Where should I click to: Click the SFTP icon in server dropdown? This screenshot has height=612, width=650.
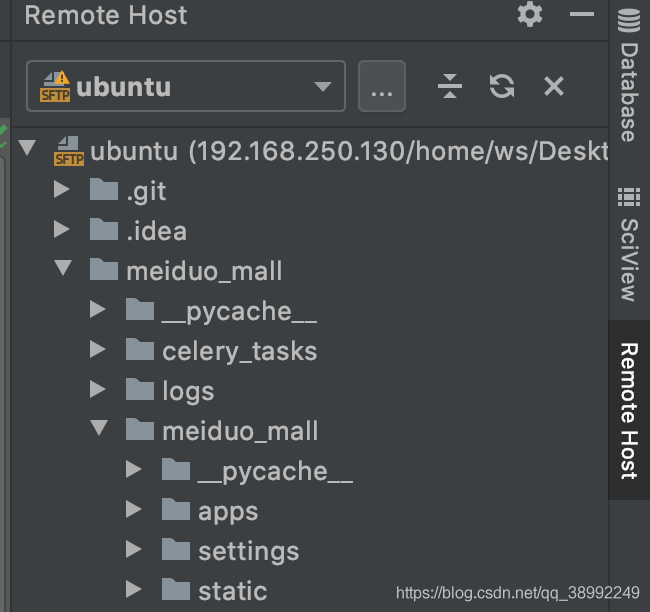tap(55, 86)
